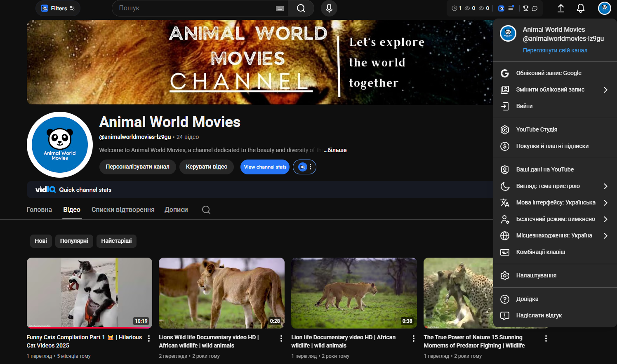The image size is (617, 364).
Task: Select the Найстаріші sort chip
Action: click(x=116, y=241)
